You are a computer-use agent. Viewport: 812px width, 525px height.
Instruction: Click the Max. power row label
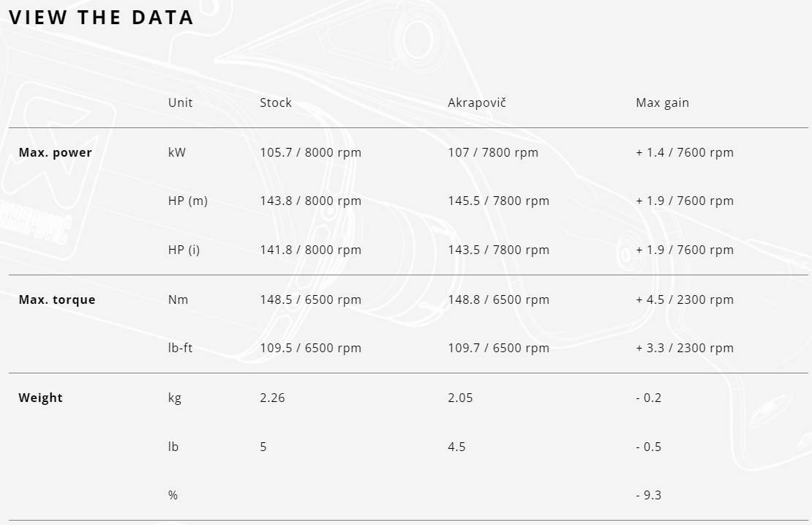point(55,152)
